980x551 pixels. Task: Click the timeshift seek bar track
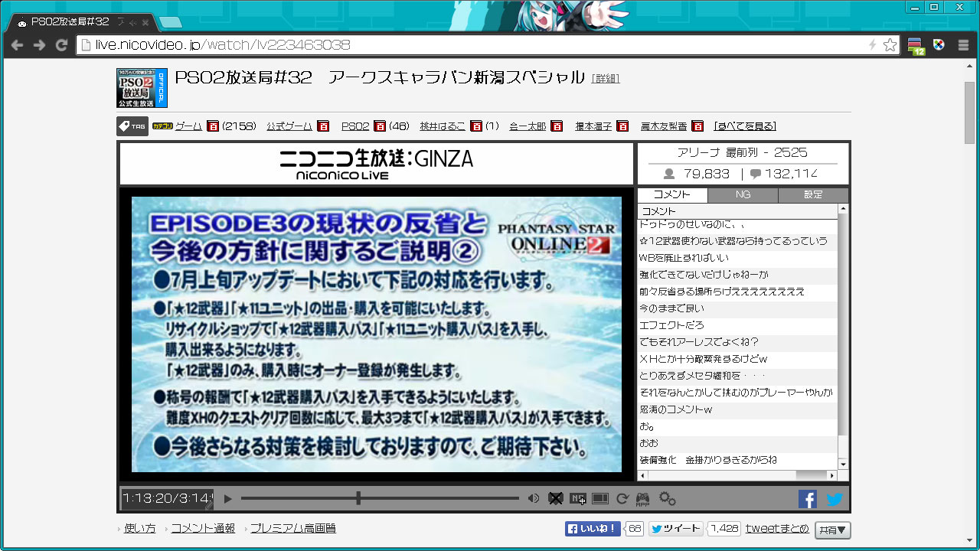click(x=380, y=499)
